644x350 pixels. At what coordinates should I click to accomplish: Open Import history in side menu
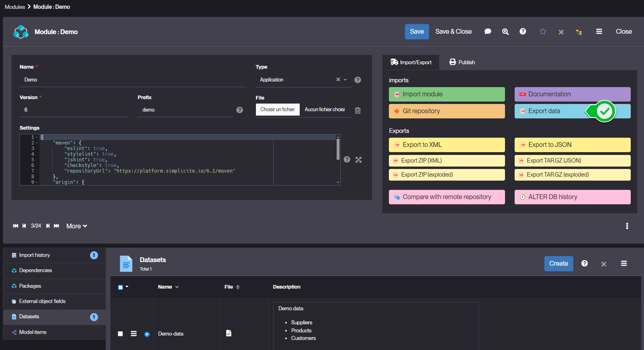[x=35, y=255]
